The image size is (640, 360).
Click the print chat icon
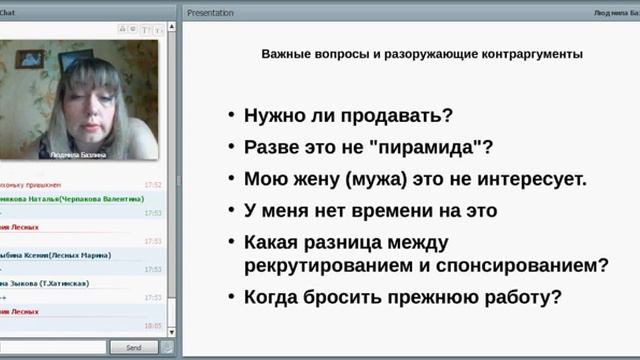(x=122, y=29)
